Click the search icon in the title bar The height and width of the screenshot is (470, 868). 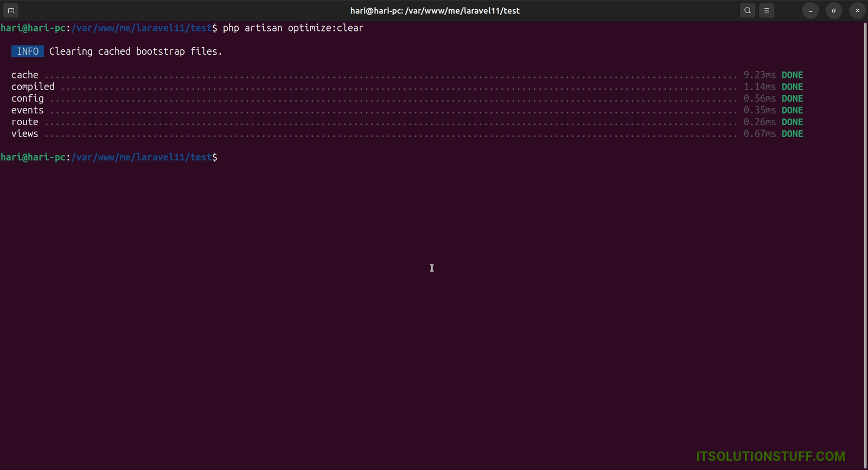coord(748,10)
